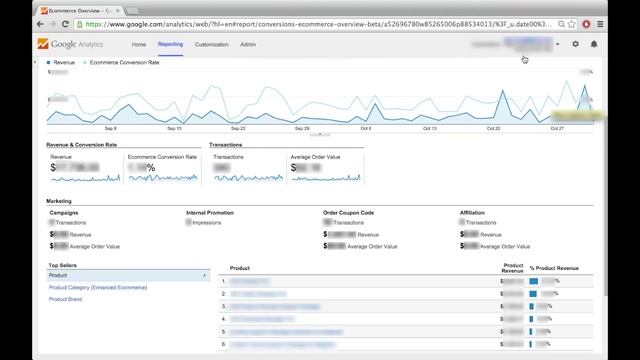
Task: Open the sixth product link in the table
Action: pos(282,344)
